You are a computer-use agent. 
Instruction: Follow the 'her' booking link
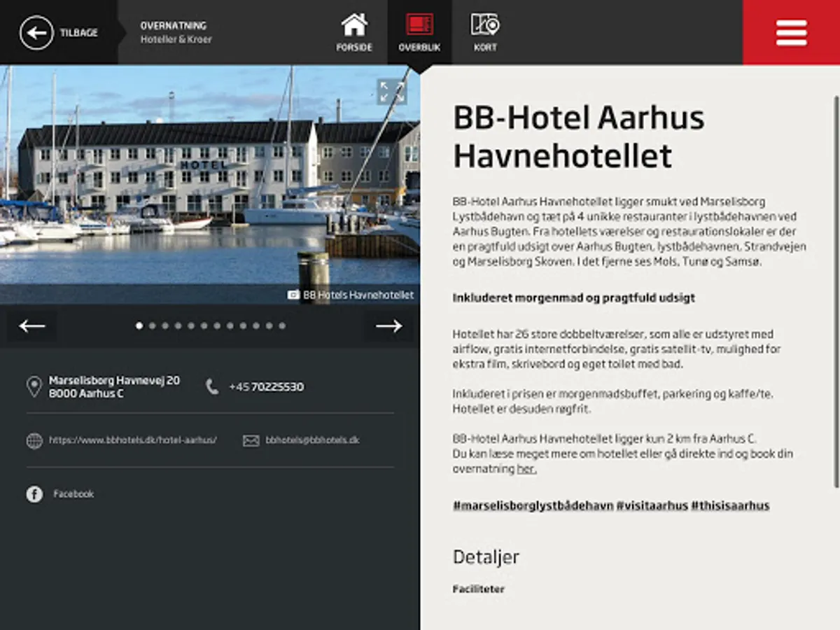[526, 469]
